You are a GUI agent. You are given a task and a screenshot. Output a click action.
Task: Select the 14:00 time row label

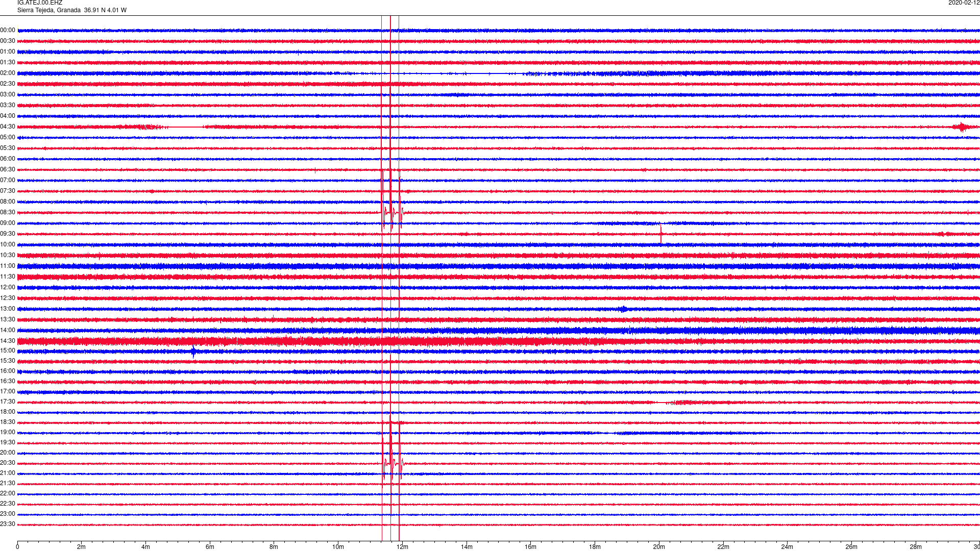8,330
